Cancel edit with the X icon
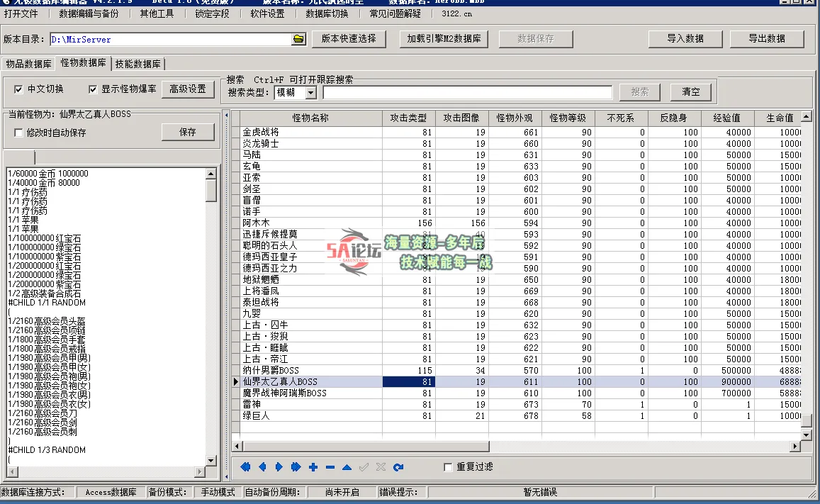The image size is (820, 504). coord(381,467)
